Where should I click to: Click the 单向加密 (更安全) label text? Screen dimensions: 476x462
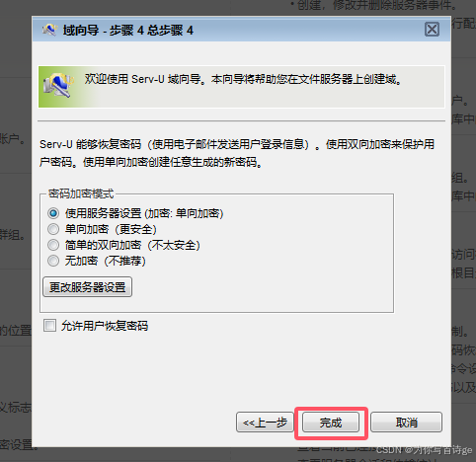tap(111, 229)
